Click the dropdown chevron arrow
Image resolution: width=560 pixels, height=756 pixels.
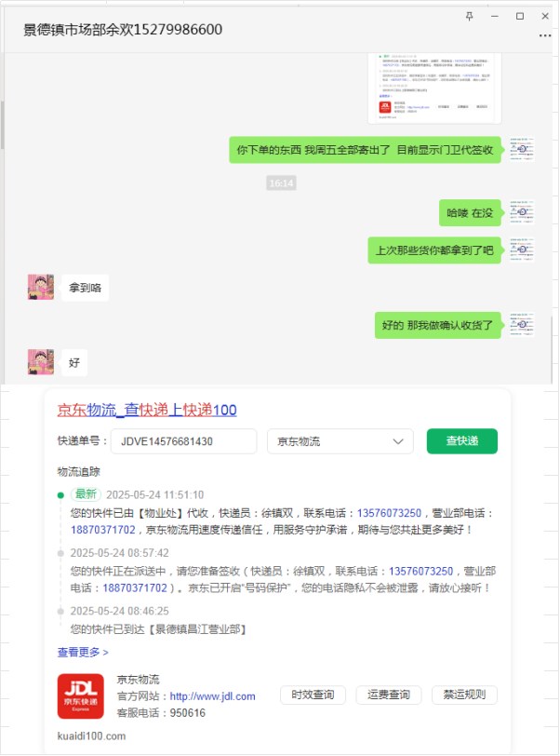(x=398, y=441)
